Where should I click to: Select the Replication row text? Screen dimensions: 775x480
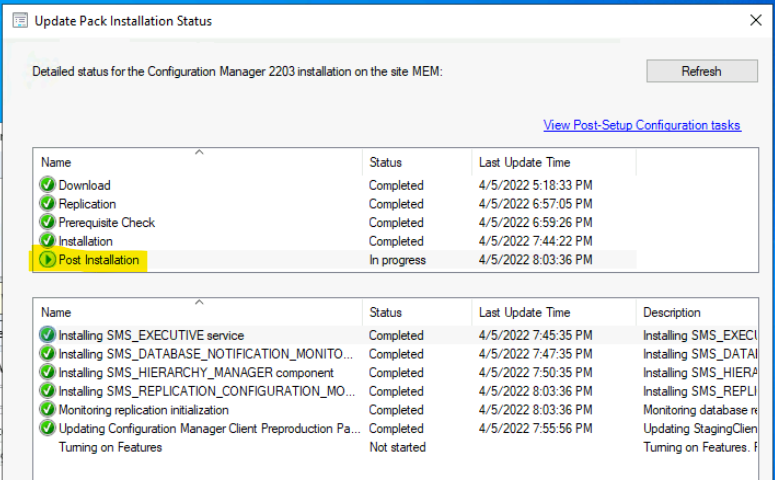point(87,204)
